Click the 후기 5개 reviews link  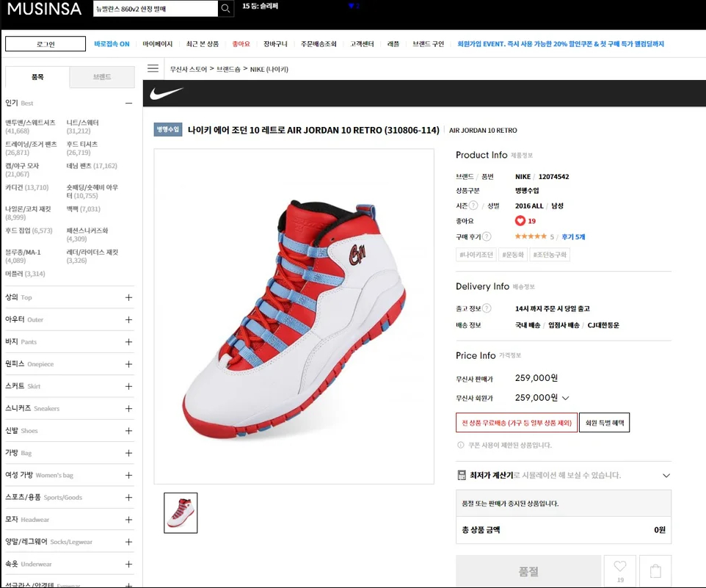573,237
